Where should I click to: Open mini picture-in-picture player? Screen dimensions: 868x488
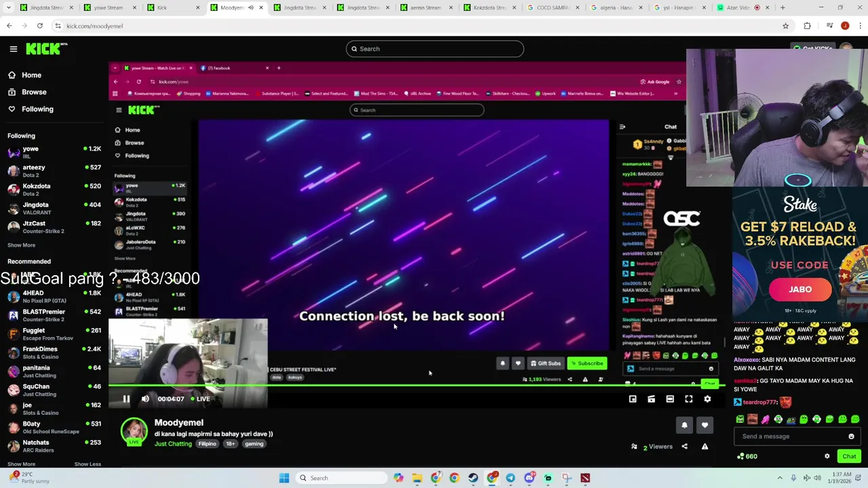tap(633, 399)
